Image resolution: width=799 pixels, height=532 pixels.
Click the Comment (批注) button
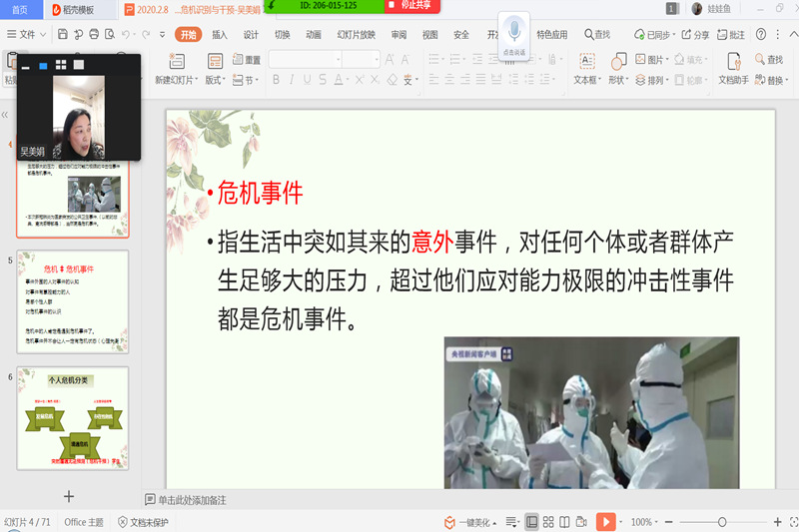click(x=731, y=34)
